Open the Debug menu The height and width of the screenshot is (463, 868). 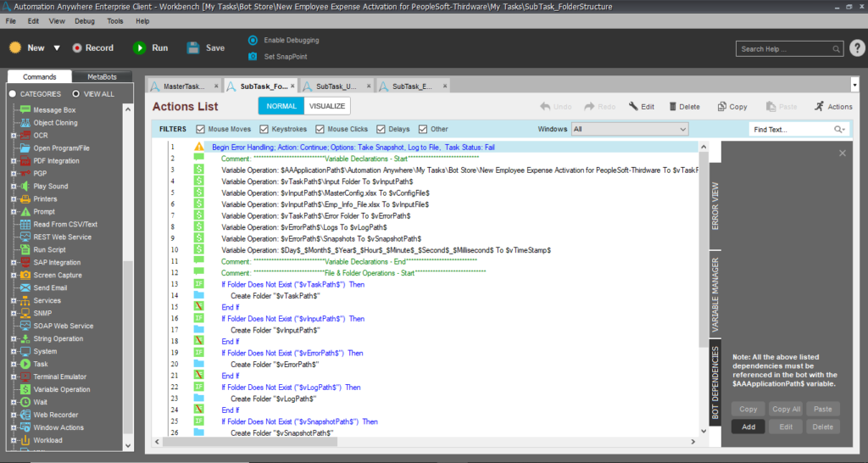tap(85, 20)
